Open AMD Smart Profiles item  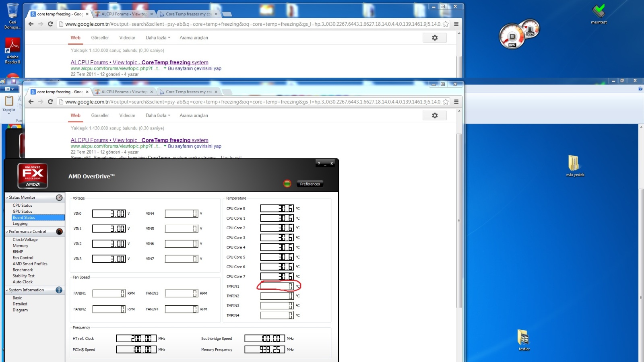coord(30,264)
